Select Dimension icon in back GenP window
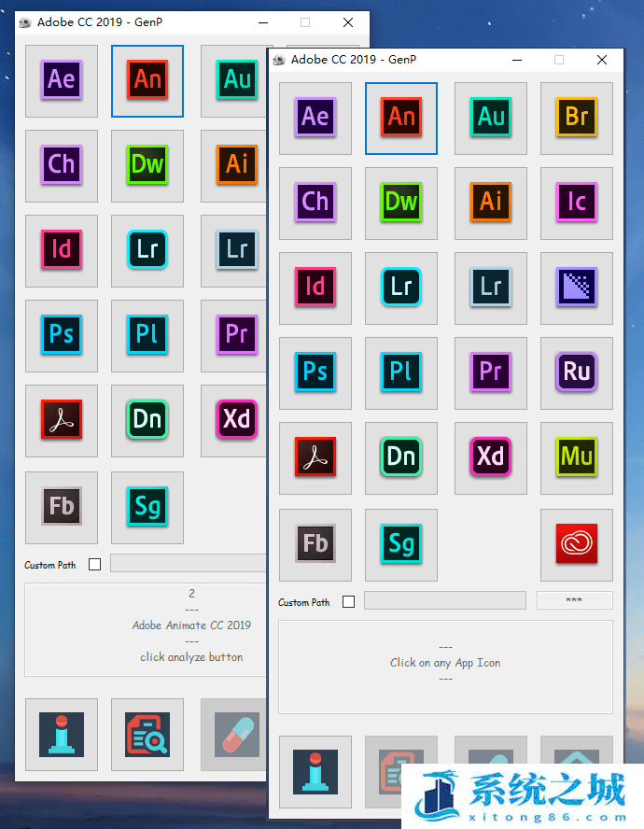The height and width of the screenshot is (829, 644). pyautogui.click(x=147, y=421)
